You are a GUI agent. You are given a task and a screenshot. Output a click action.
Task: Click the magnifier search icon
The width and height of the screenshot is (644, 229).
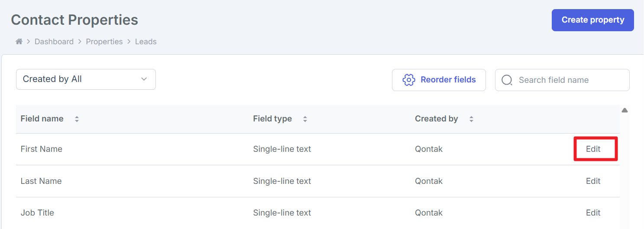point(506,80)
